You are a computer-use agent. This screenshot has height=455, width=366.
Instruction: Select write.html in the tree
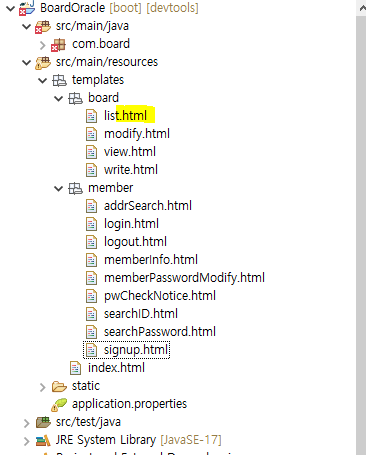tap(131, 170)
